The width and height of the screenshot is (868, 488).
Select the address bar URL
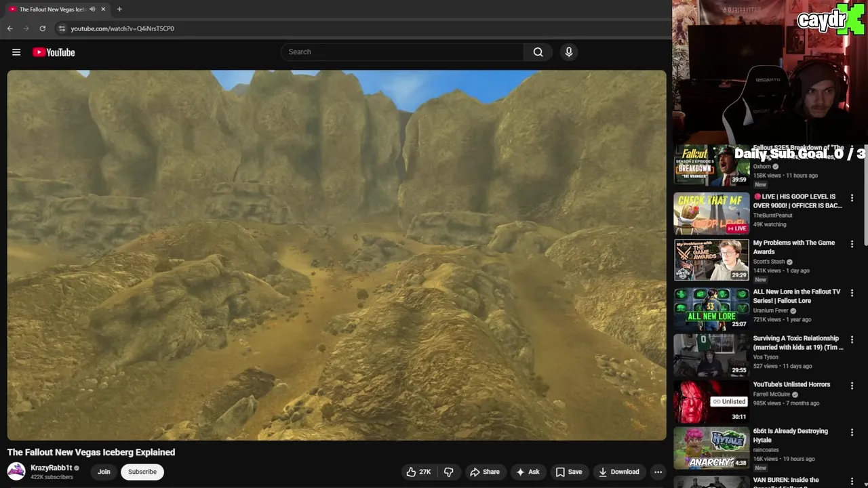pos(123,28)
